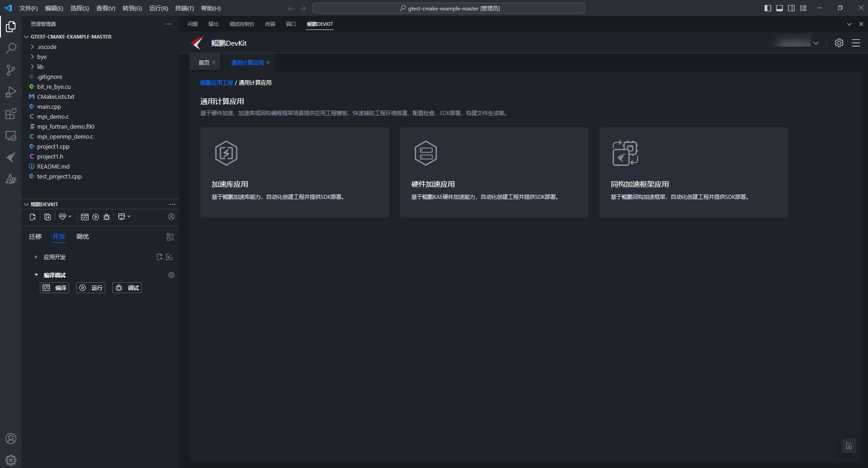
Task: Open the customize layout icon
Action: coord(804,8)
